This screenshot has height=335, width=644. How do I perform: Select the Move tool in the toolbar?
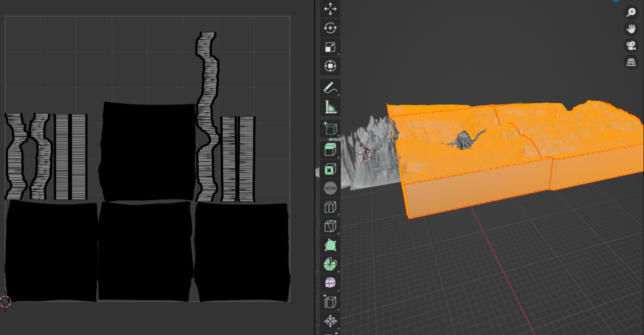[330, 9]
